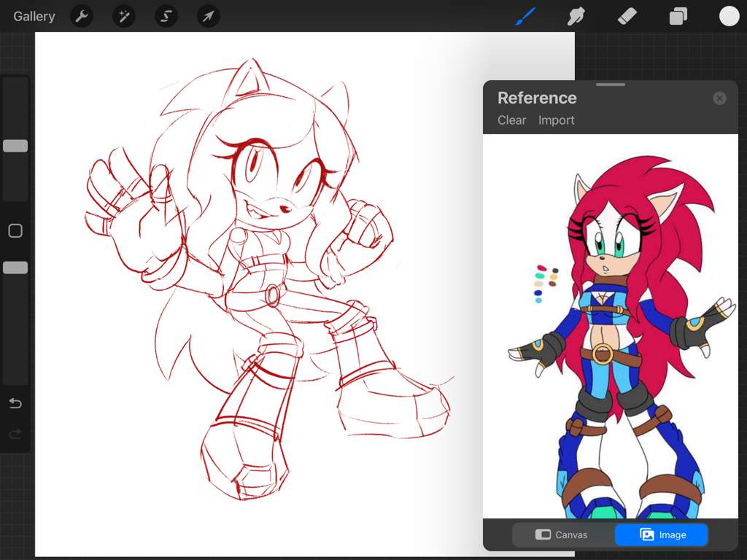Import a new Reference image
Image resolution: width=747 pixels, height=560 pixels.
point(556,120)
